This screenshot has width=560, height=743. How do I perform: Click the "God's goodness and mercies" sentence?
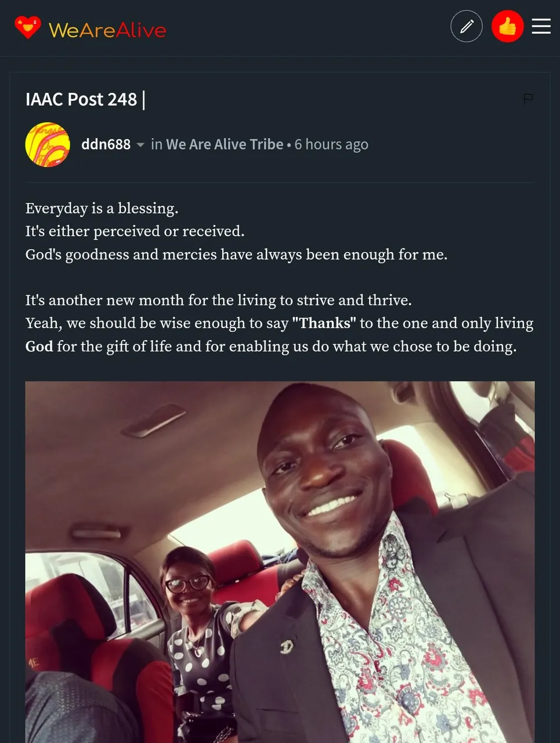[236, 255]
